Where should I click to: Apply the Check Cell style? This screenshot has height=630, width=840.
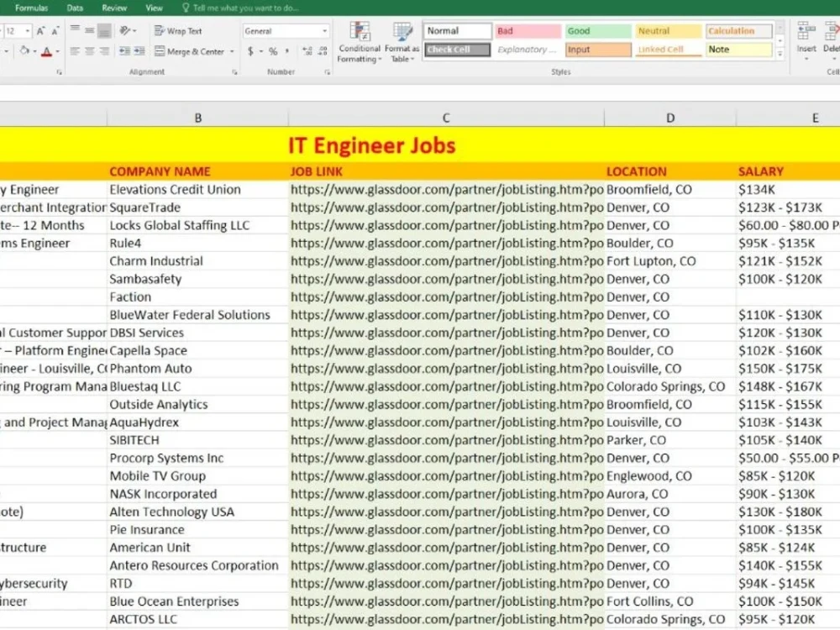coord(458,50)
